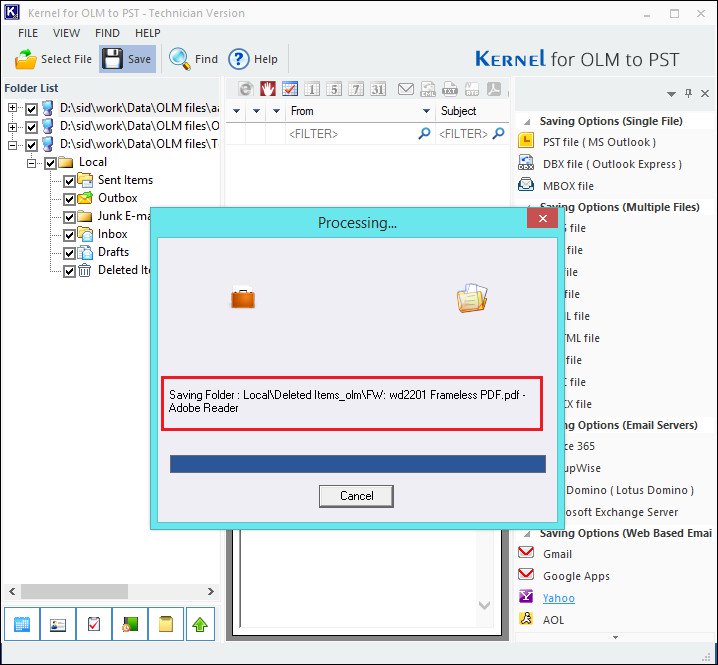
Task: Open first column header dropdown arrow
Action: click(x=237, y=111)
